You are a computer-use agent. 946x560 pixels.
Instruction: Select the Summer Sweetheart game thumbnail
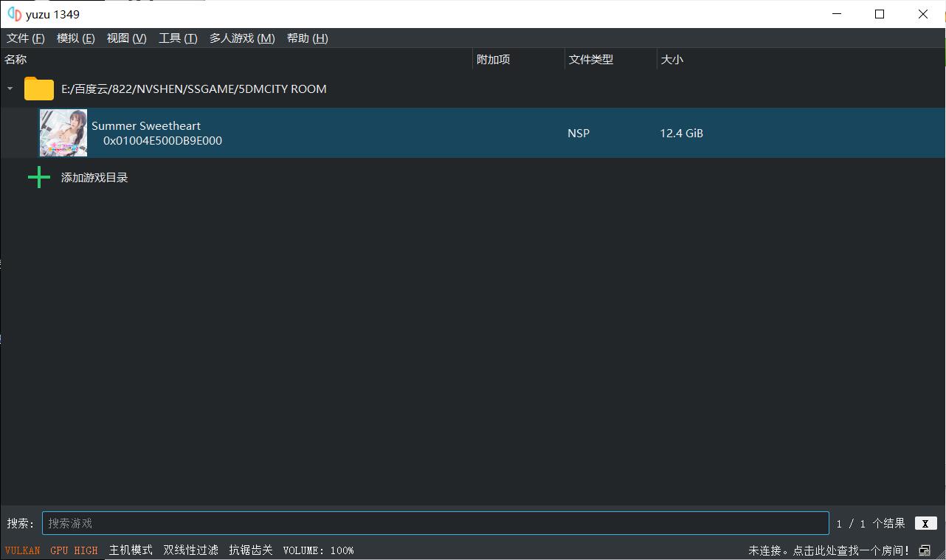(63, 133)
